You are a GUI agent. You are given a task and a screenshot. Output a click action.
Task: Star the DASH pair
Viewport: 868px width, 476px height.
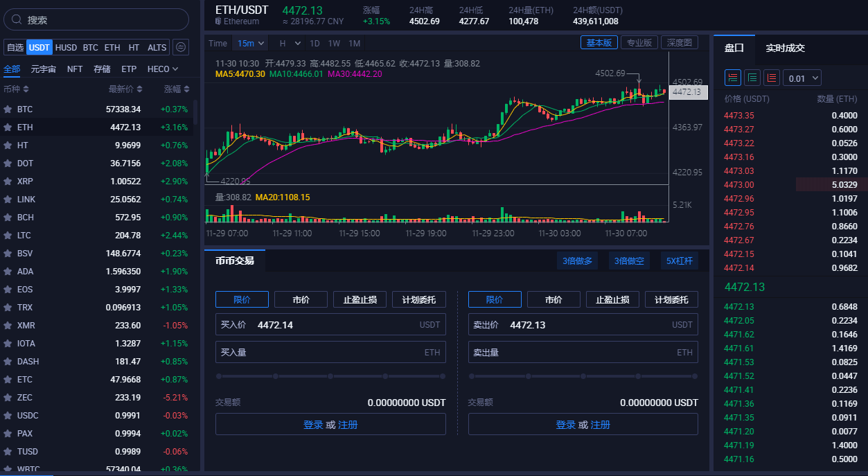(8, 362)
